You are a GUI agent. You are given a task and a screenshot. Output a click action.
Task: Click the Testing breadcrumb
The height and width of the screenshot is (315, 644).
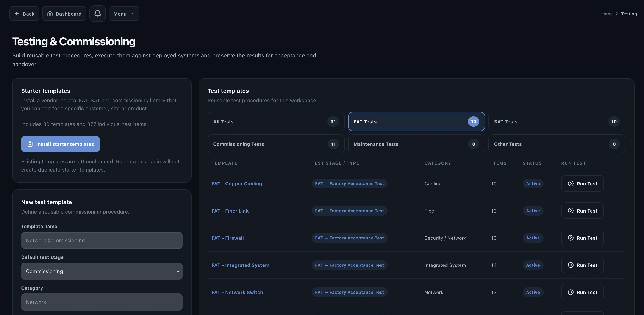(x=629, y=14)
